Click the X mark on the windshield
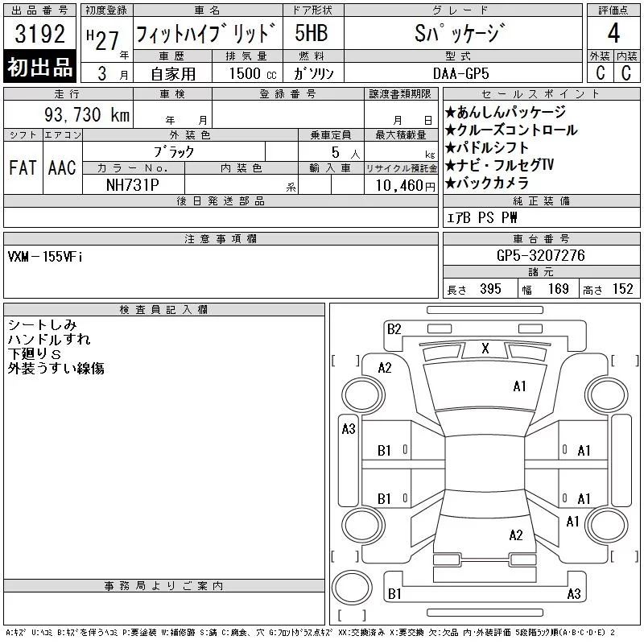 (x=485, y=349)
